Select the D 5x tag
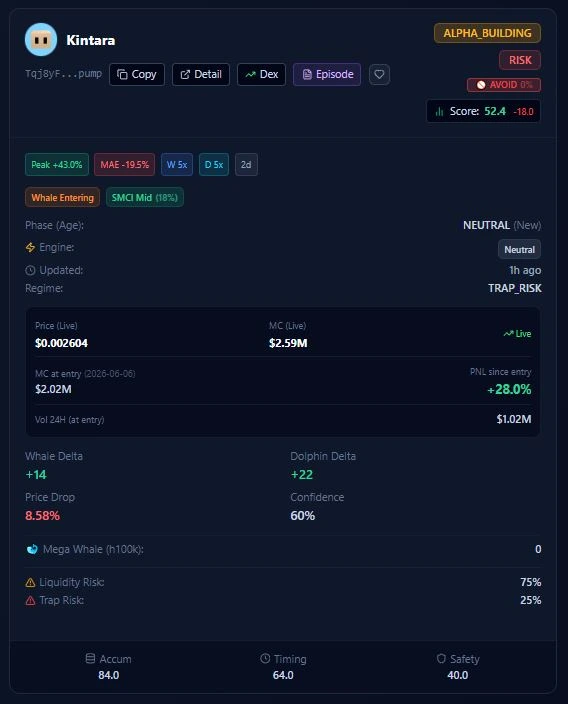568x704 pixels. coord(214,165)
